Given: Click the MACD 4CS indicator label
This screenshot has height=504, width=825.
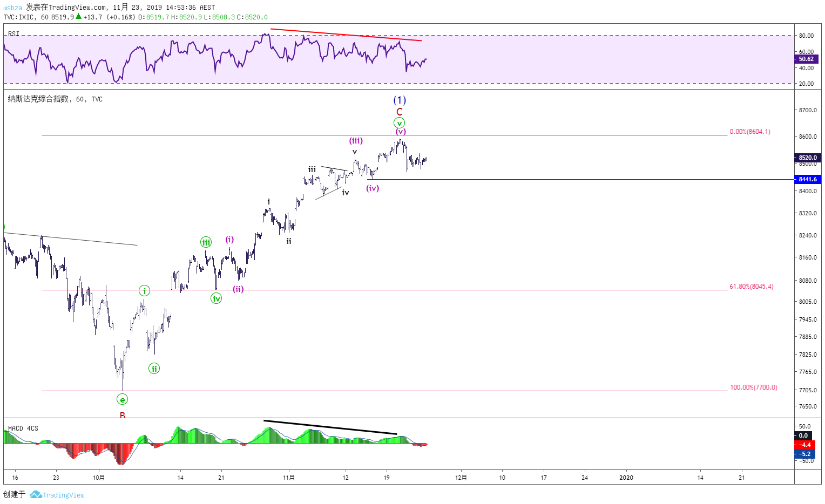Looking at the screenshot, I should [23, 428].
